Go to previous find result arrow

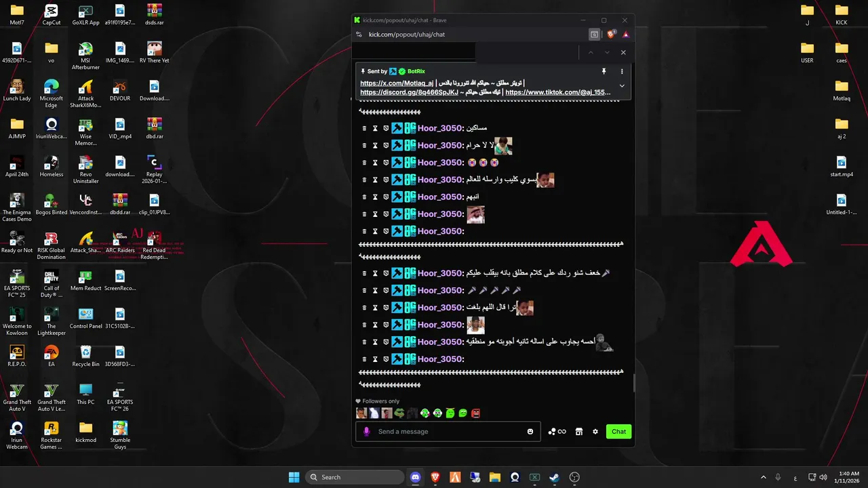coord(591,52)
